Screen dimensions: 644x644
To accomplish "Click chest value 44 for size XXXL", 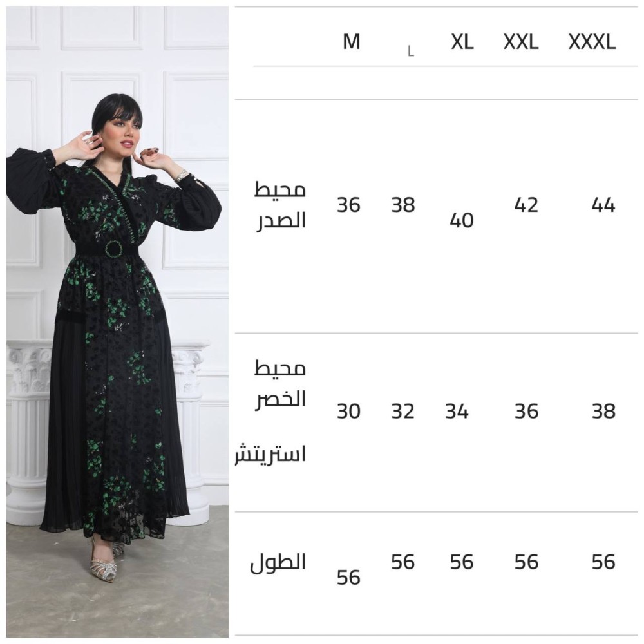I will 603,205.
